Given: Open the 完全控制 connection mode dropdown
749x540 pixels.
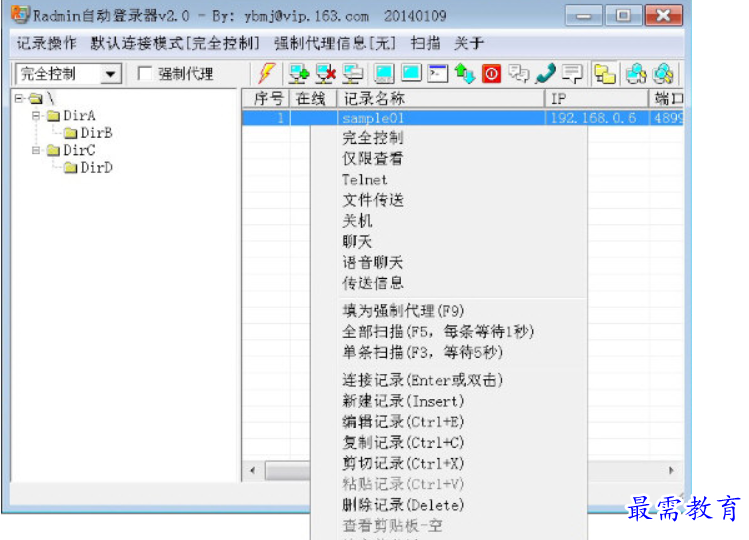Looking at the screenshot, I should click(111, 74).
